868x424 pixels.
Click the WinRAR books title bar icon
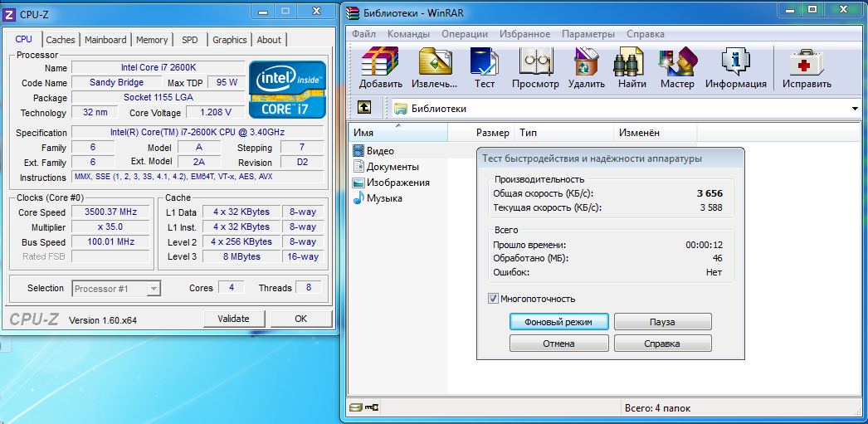(x=354, y=12)
